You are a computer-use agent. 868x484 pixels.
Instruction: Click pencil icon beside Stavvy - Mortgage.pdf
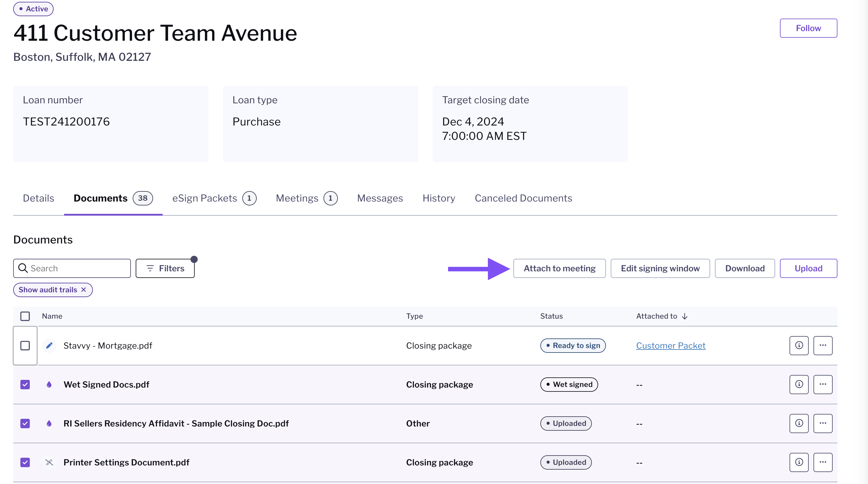tap(49, 345)
